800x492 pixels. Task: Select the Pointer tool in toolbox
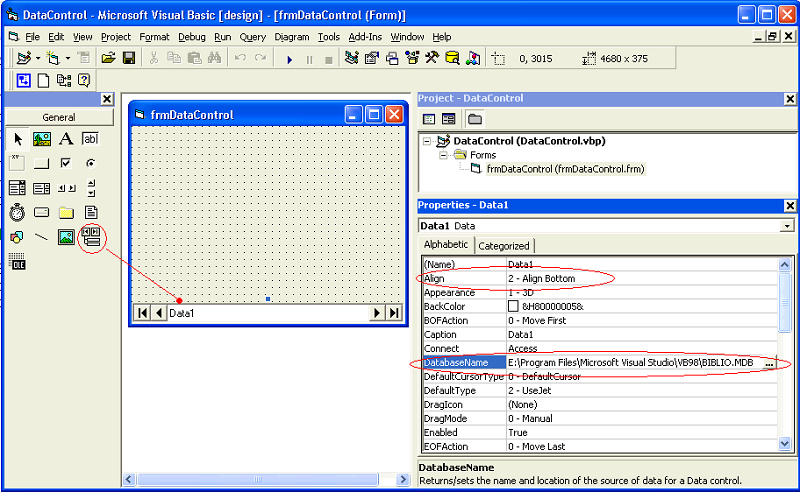17,139
